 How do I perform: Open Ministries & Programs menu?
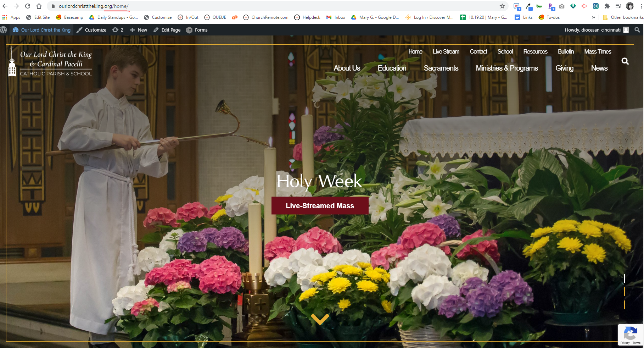(506, 68)
